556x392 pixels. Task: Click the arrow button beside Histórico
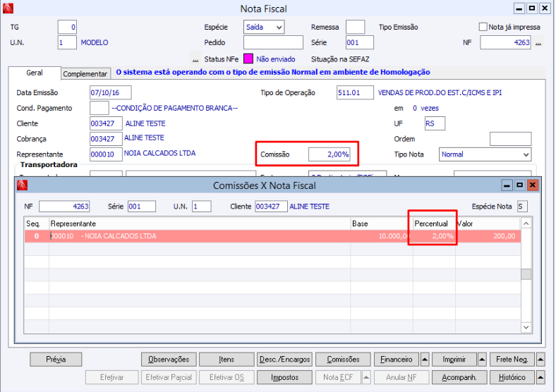540,377
